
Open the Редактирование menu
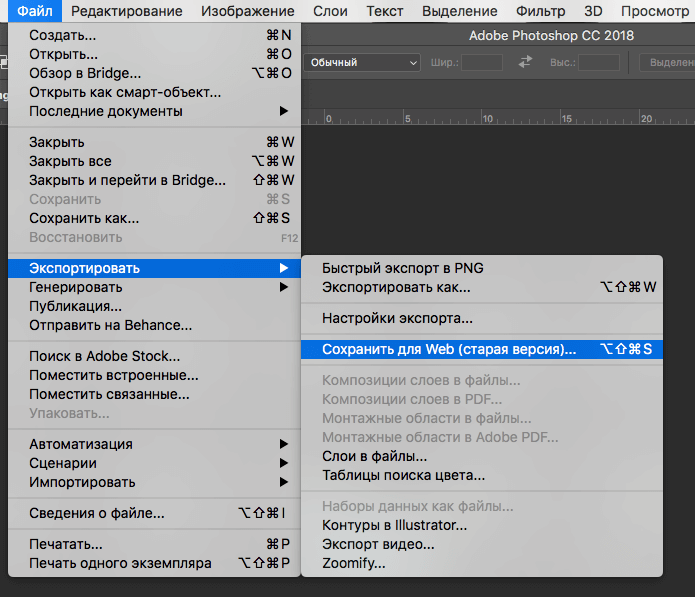point(127,11)
